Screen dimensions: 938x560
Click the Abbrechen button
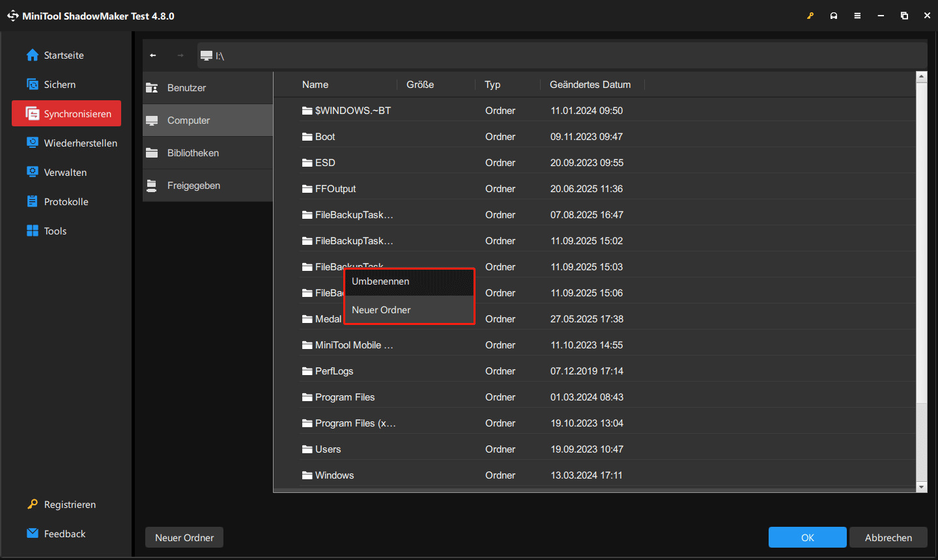(888, 537)
